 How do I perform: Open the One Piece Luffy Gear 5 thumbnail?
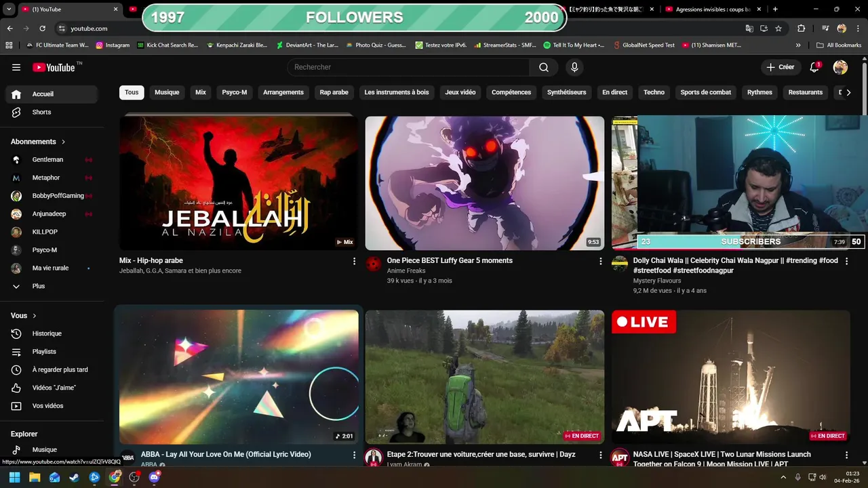point(485,183)
